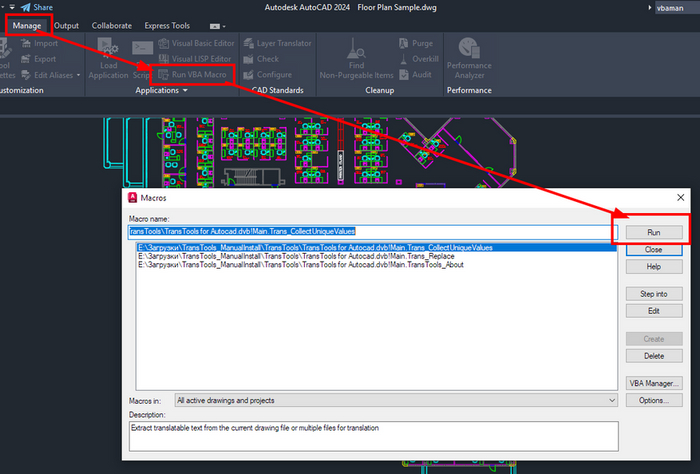This screenshot has width=700, height=474.
Task: Click the macro Options button
Action: coord(654,400)
